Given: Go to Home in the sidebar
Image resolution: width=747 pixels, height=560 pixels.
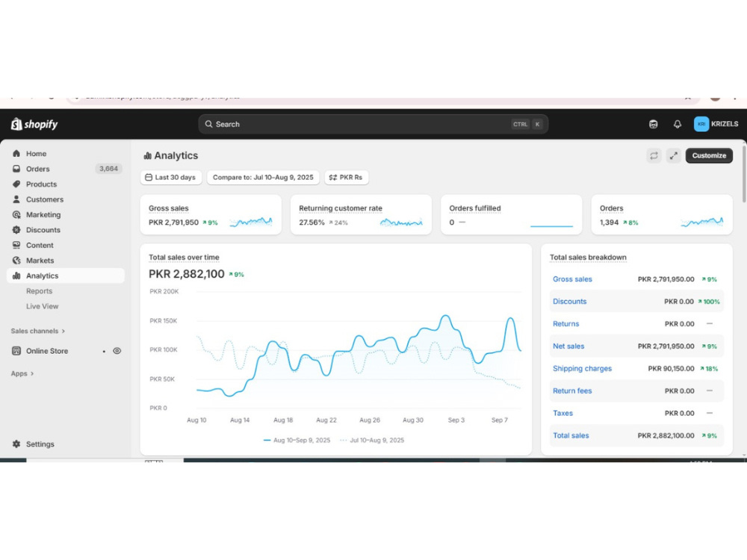Looking at the screenshot, I should 66,153.
